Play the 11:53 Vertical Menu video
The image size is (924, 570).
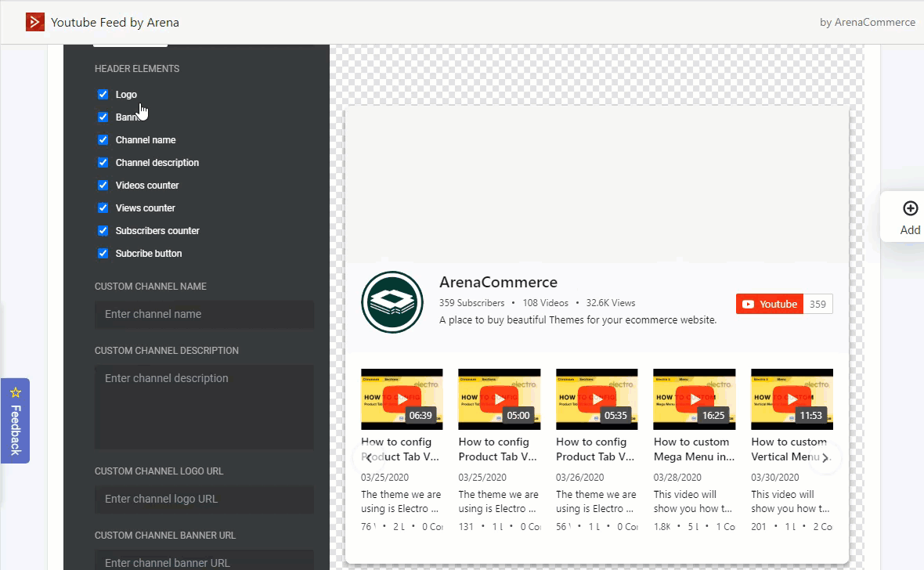coord(792,399)
